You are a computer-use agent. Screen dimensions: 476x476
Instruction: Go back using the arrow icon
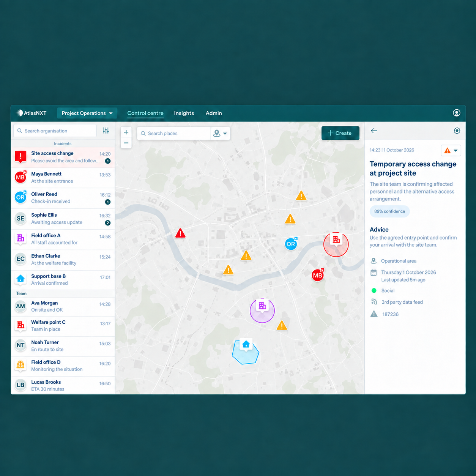tap(374, 131)
